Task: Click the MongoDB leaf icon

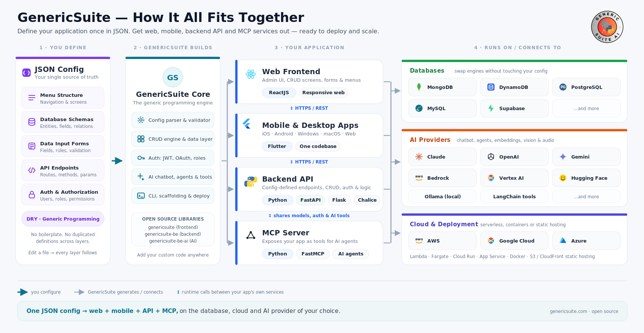Action: [x=419, y=87]
